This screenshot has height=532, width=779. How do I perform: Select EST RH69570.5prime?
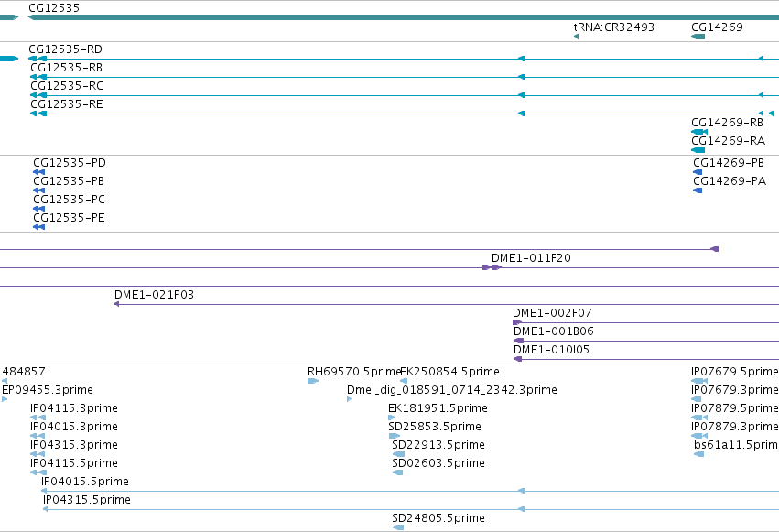[x=353, y=372]
